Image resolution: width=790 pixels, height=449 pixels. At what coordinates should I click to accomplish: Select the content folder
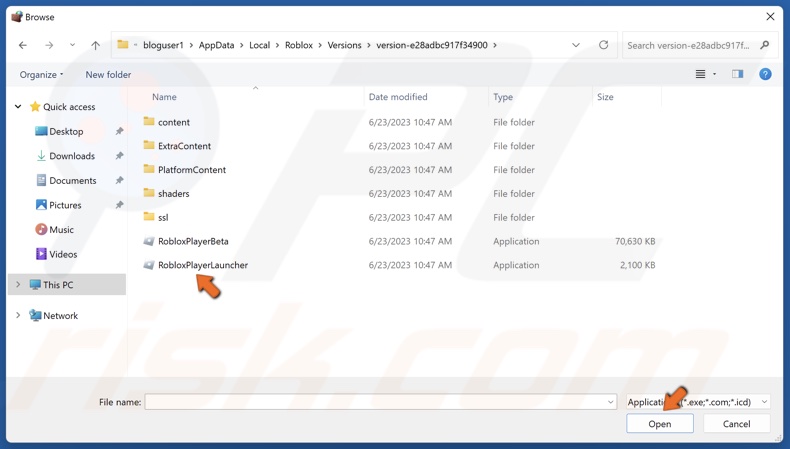tap(174, 122)
